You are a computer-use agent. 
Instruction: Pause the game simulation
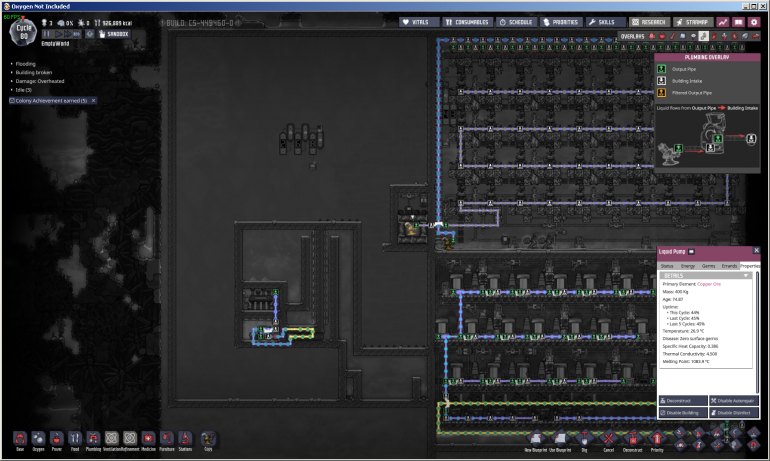pyautogui.click(x=47, y=34)
